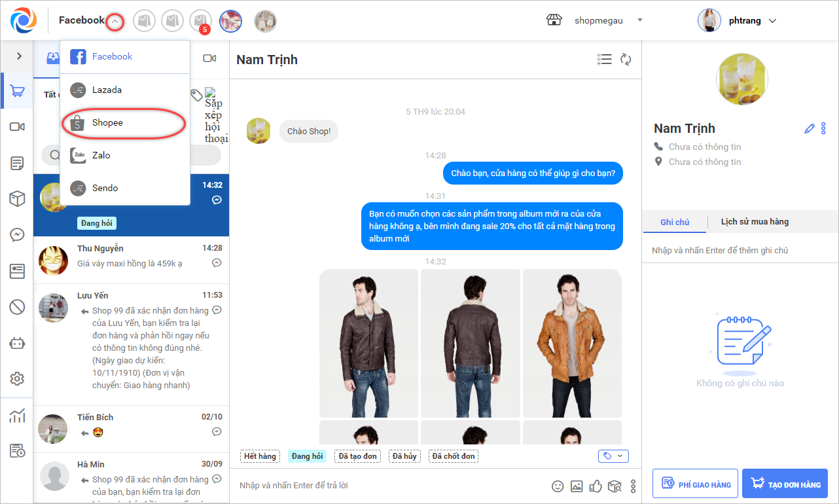The height and width of the screenshot is (504, 839).
Task: Collapse the Facebook channel dropdown arrow
Action: 115,21
